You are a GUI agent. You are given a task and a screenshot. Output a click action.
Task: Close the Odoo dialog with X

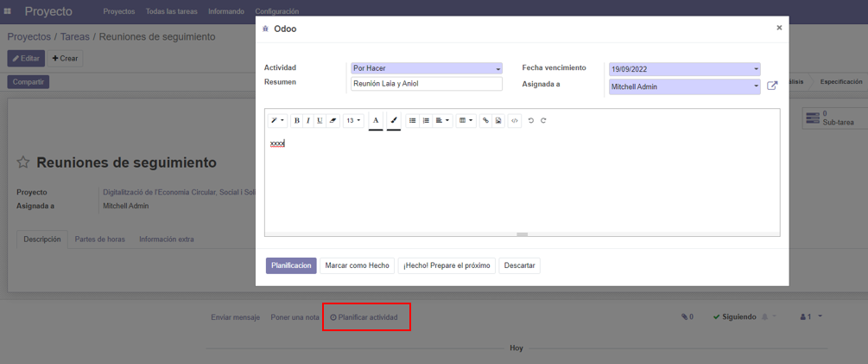point(779,27)
